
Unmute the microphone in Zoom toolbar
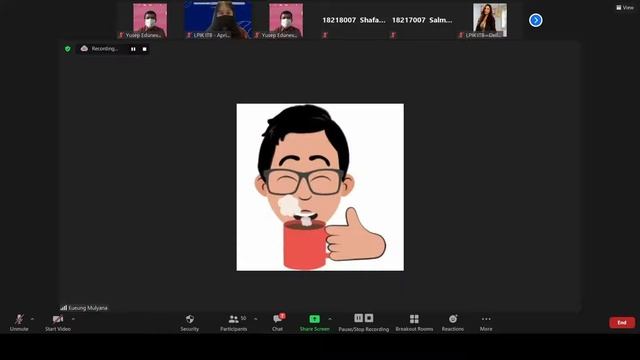point(19,322)
